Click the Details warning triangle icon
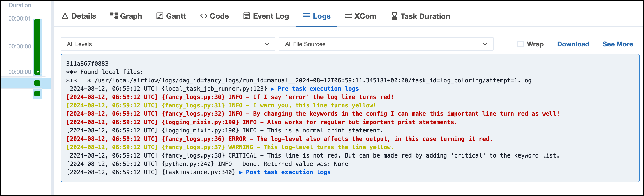This screenshot has width=644, height=196. coord(65,16)
